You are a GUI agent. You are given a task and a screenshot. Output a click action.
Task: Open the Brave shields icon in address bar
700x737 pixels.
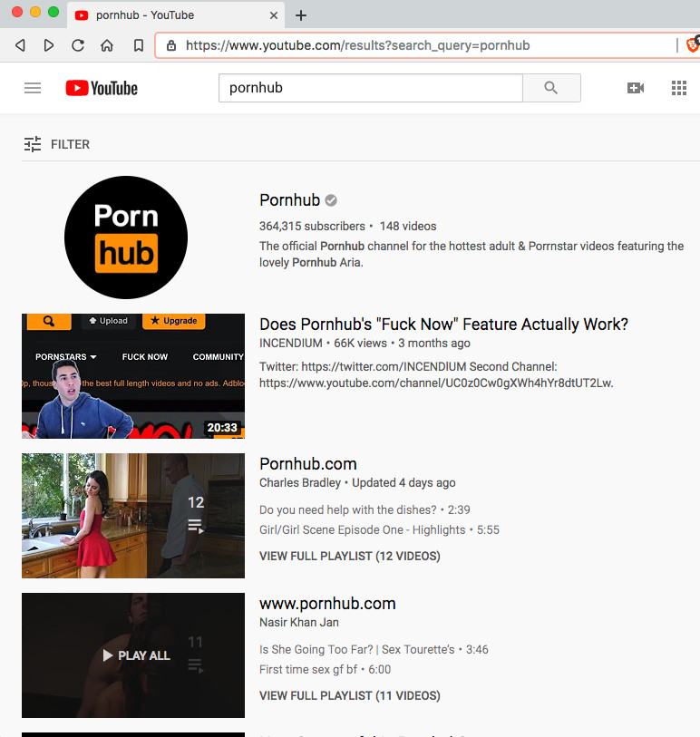(x=692, y=45)
